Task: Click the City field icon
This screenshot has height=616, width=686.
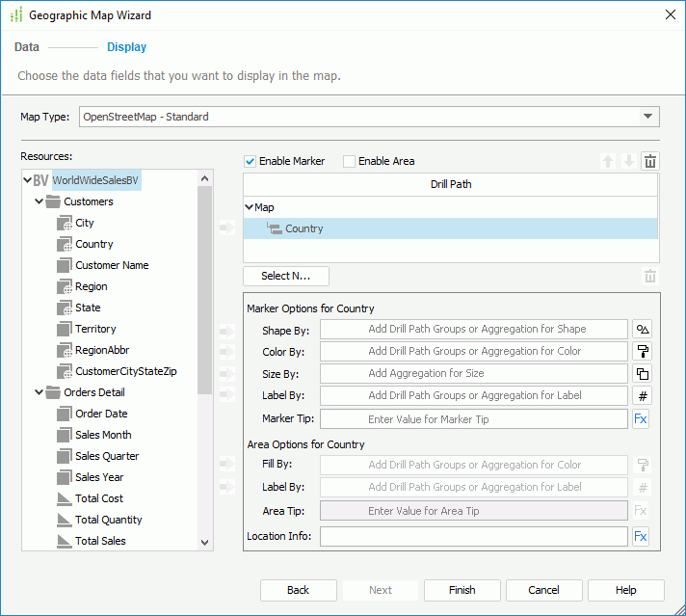Action: click(65, 224)
